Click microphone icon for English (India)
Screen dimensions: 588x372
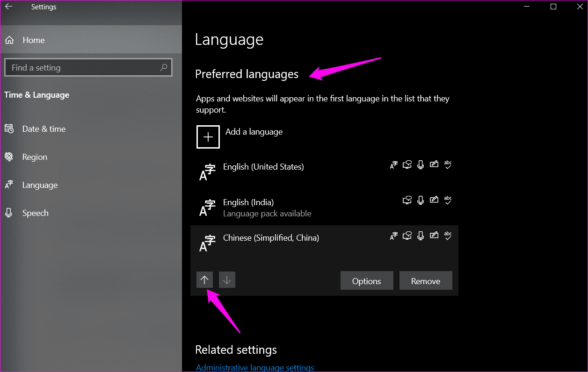(x=421, y=200)
